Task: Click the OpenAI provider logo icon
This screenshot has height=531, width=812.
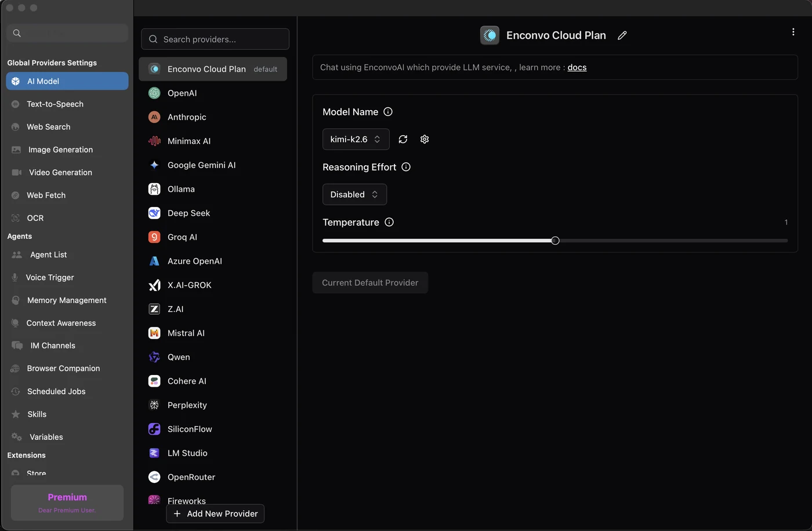Action: coord(154,93)
